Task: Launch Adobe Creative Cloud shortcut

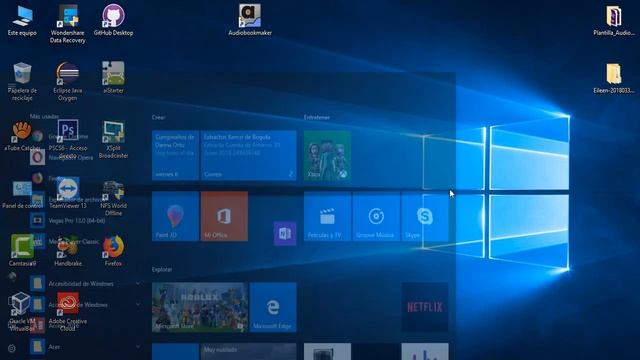Action: 68,312
